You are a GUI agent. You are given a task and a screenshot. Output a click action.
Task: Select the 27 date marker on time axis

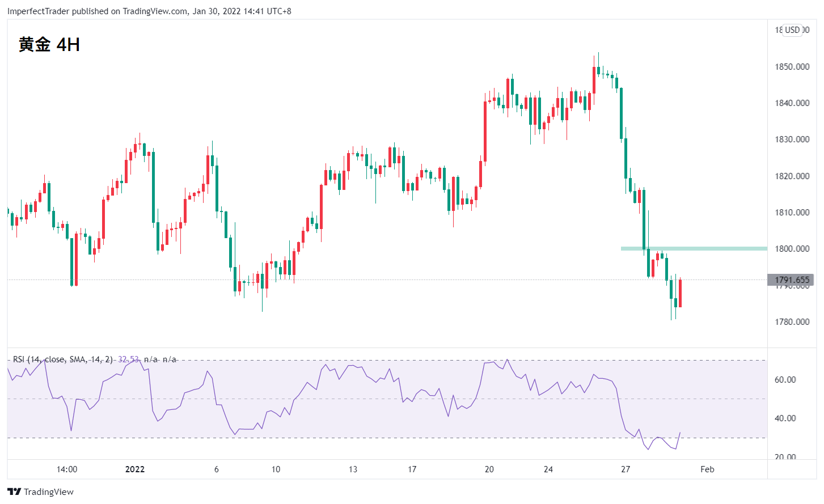pos(626,469)
